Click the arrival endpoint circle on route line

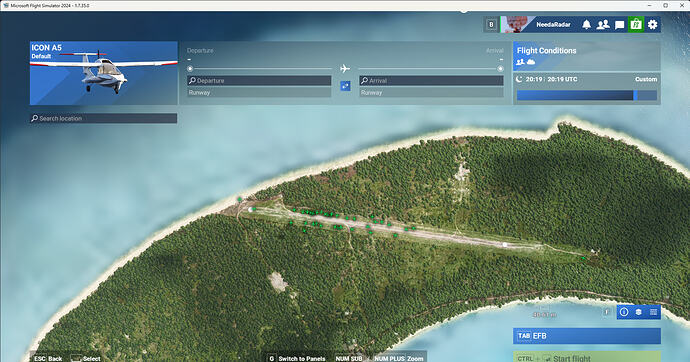click(x=500, y=69)
